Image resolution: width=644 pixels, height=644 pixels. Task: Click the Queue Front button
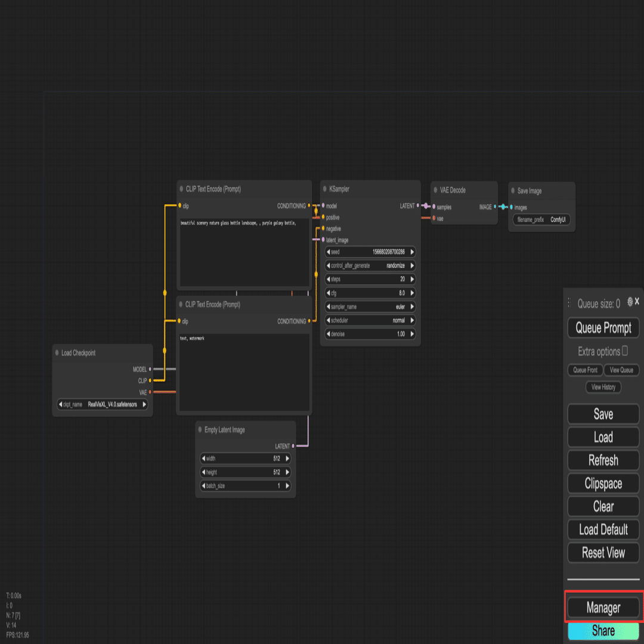(586, 370)
